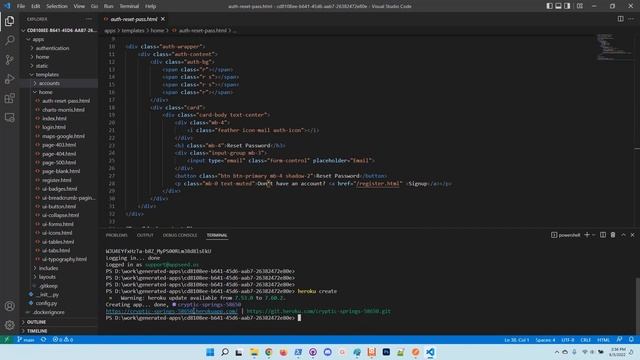Click the feedback icon in status bar
Screen dimensions: 640x360
point(620,340)
